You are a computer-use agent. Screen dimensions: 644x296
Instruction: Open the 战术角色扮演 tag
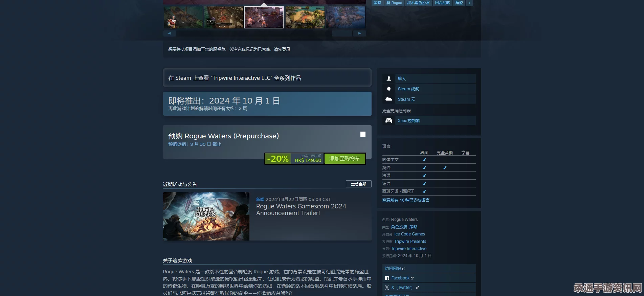pyautogui.click(x=418, y=3)
